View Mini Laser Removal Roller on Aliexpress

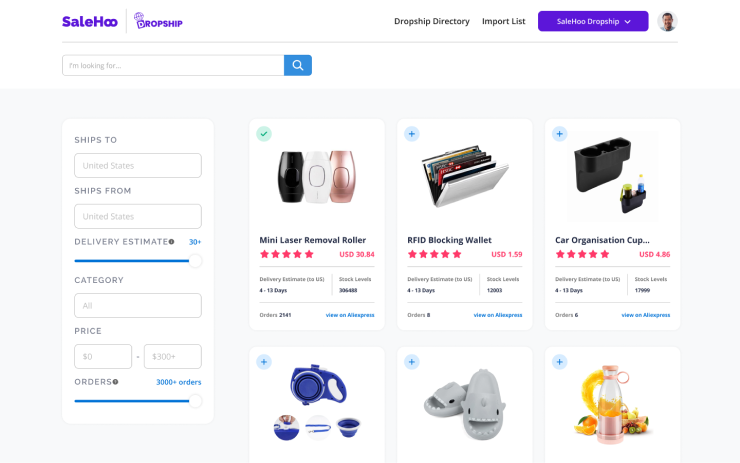(x=350, y=315)
